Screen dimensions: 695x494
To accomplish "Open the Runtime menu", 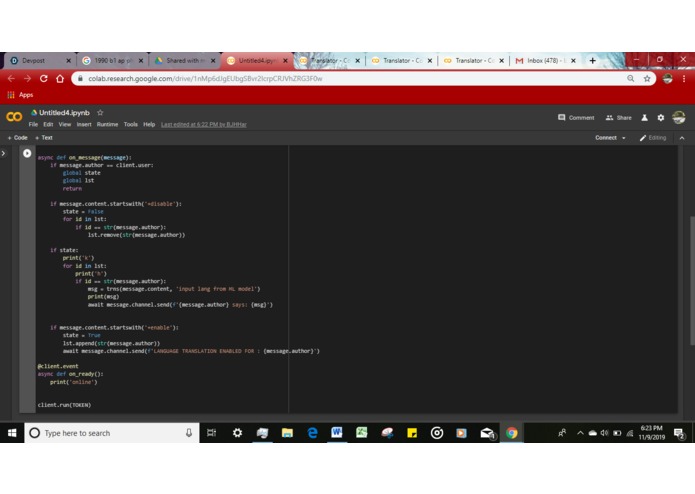I will 107,124.
